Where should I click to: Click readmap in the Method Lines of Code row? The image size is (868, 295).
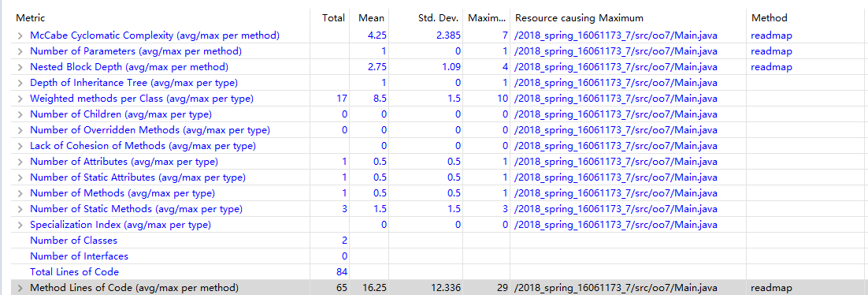pyautogui.click(x=771, y=288)
